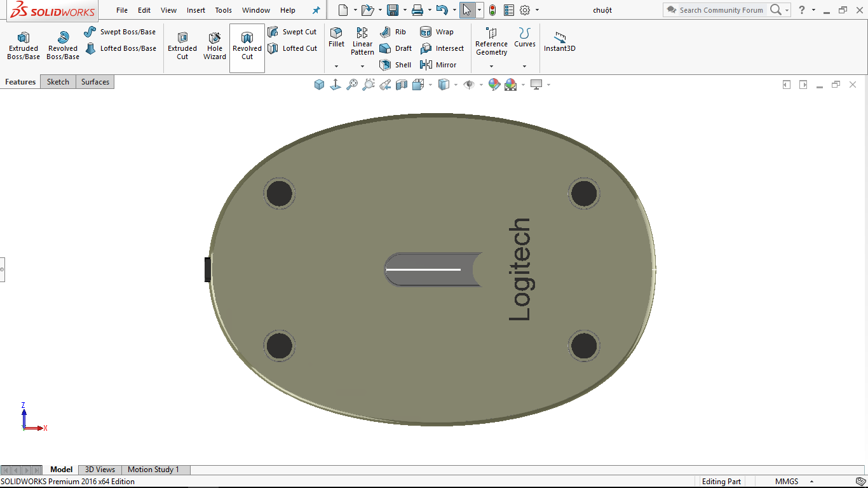Screen dimensions: 868x488
Task: Select the Extruded Boss/Base tool
Action: point(24,46)
